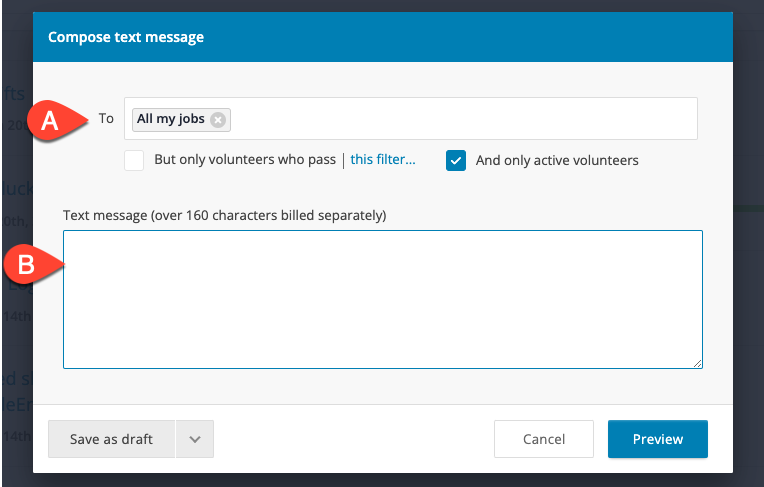Enable the 'But only volunteers who pass' checkbox

134,160
